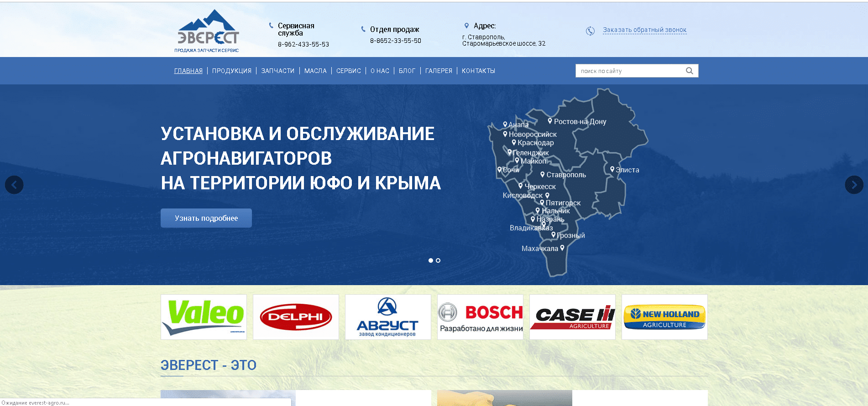Click Заказать обратный звонок link
Image resolution: width=868 pixels, height=406 pixels.
coord(644,30)
